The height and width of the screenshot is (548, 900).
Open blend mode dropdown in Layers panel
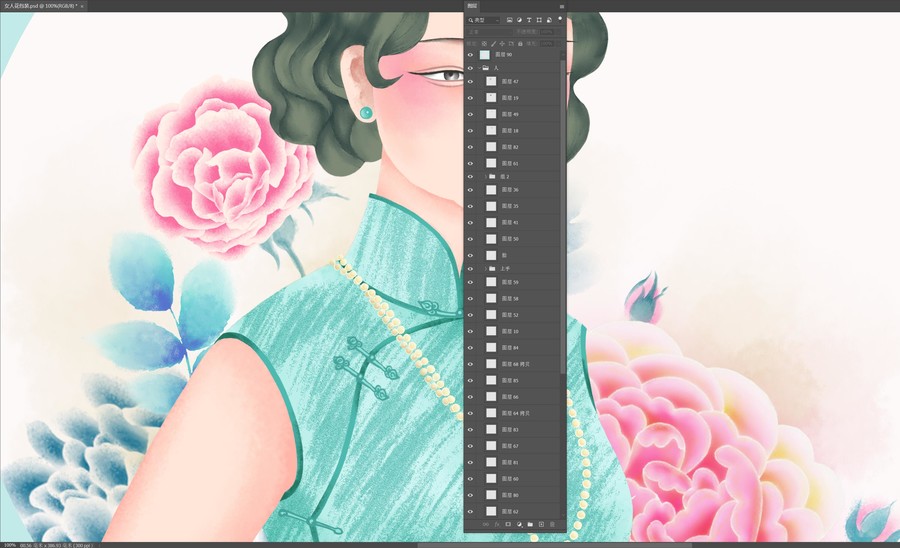click(x=488, y=32)
